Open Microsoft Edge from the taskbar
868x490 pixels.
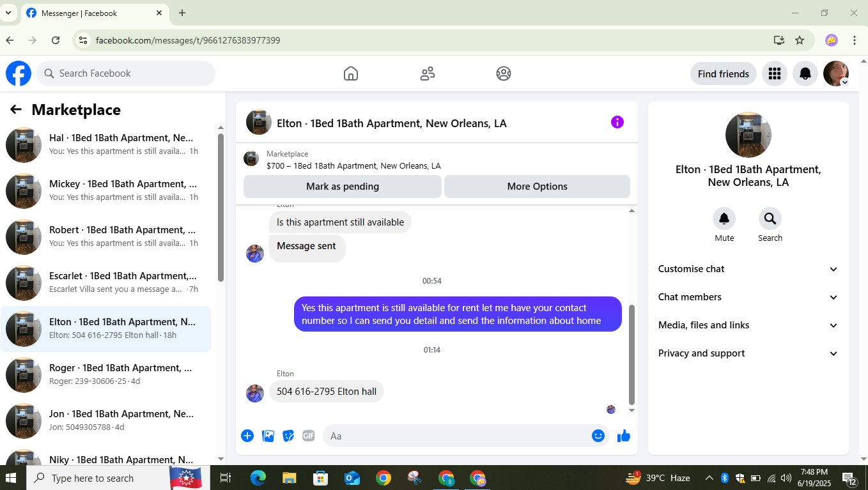click(258, 478)
